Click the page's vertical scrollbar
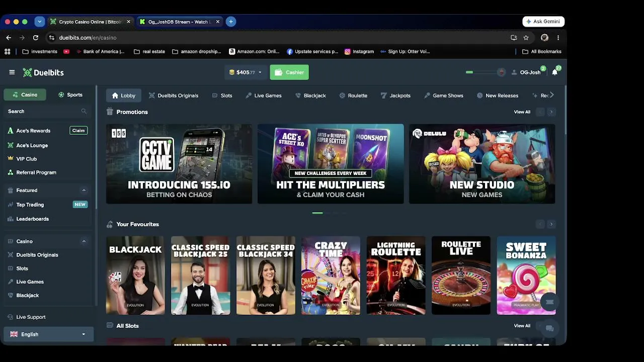Screen dimensions: 644x362 (x=566, y=111)
